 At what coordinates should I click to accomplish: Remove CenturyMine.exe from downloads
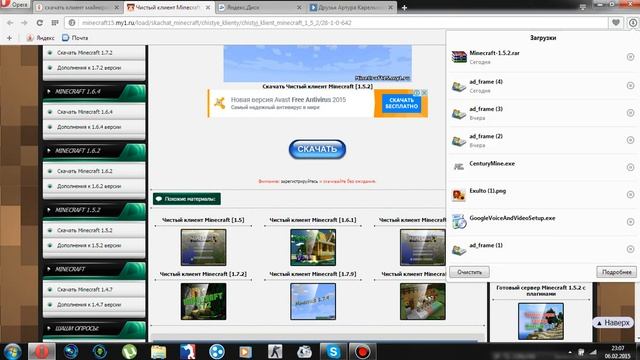[x=630, y=167]
